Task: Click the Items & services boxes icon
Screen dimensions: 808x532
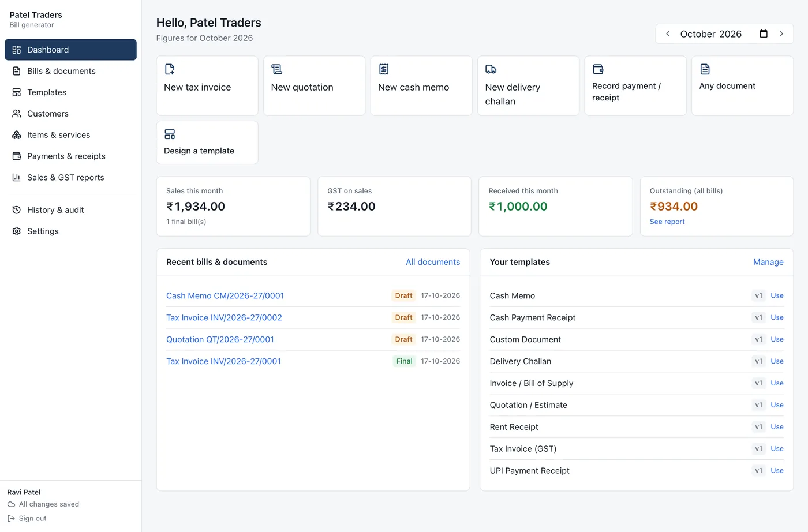Action: pos(17,135)
